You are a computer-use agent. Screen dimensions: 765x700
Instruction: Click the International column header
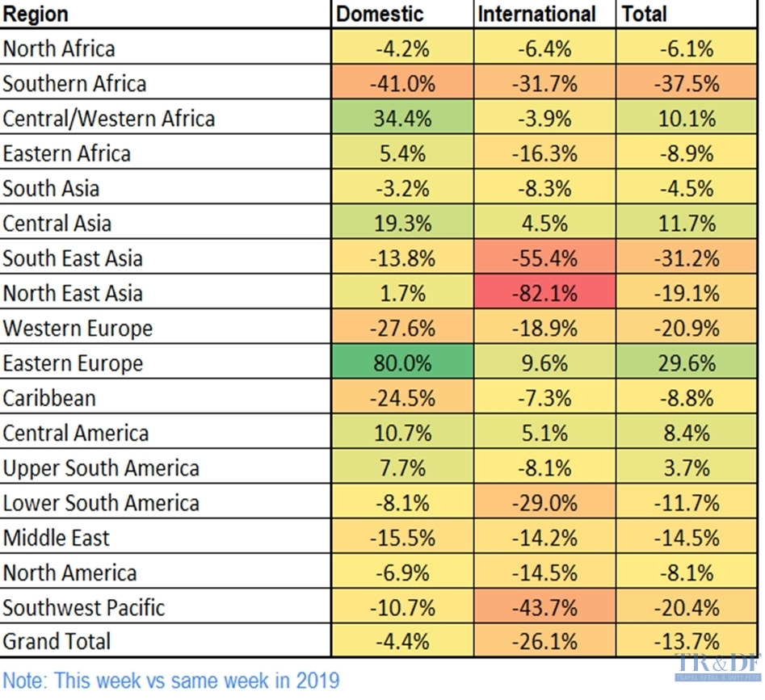(536, 14)
